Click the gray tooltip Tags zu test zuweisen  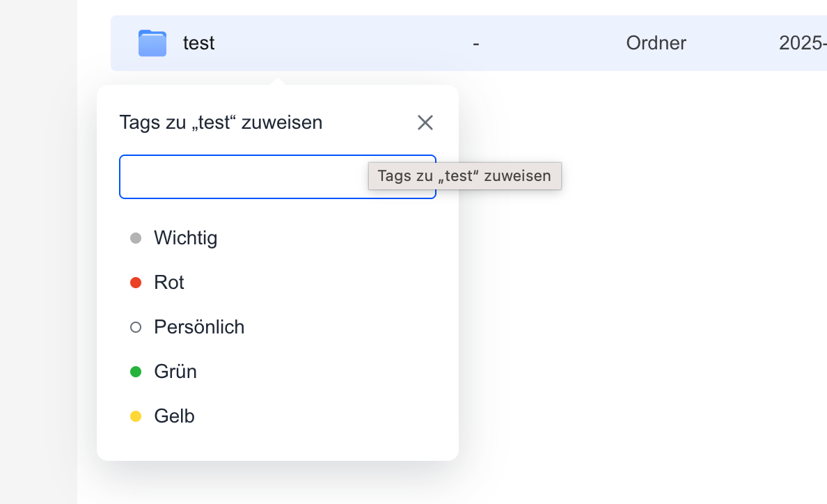464,176
